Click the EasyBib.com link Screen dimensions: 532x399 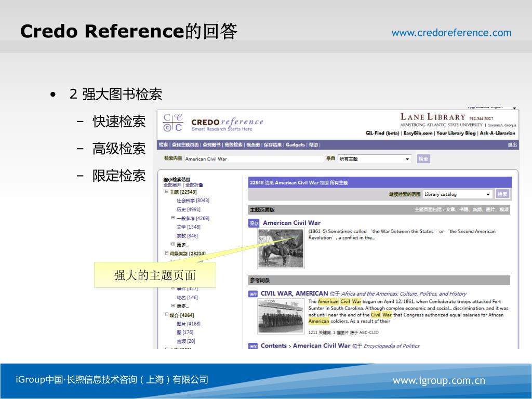pos(418,133)
